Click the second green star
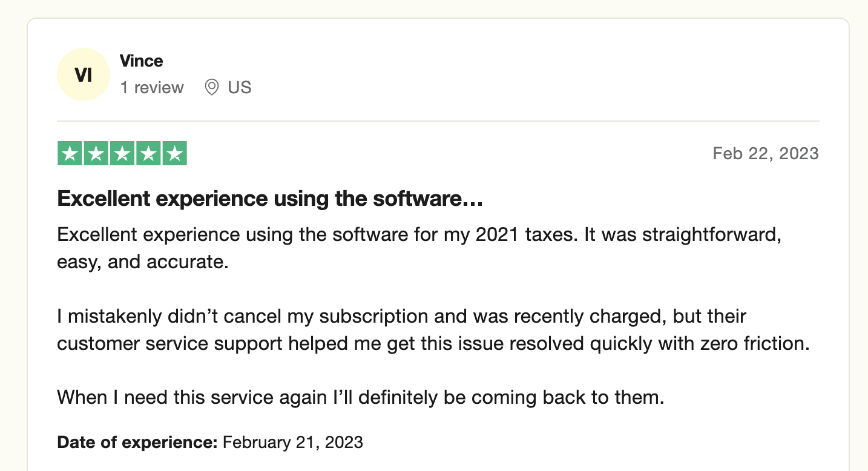 click(x=96, y=154)
